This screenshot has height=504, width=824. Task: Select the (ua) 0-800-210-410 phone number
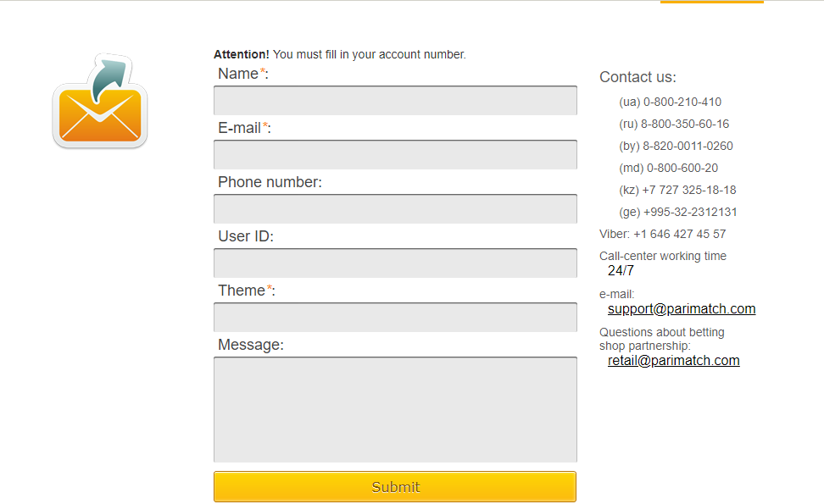[670, 102]
